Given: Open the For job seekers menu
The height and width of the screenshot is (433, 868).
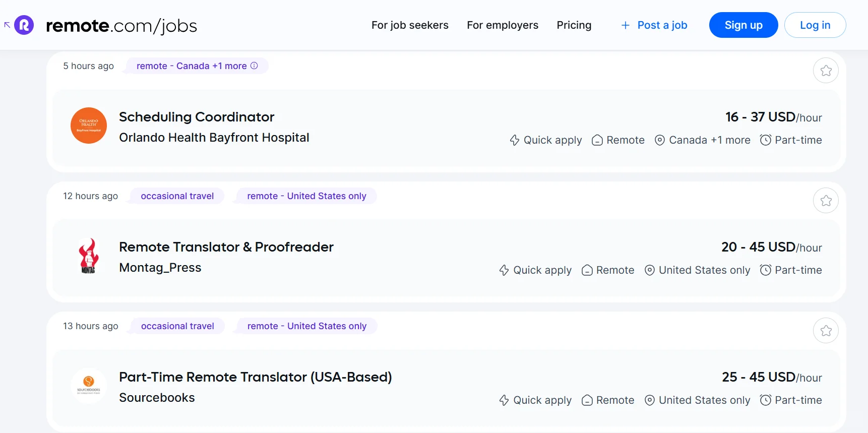Looking at the screenshot, I should pyautogui.click(x=410, y=25).
